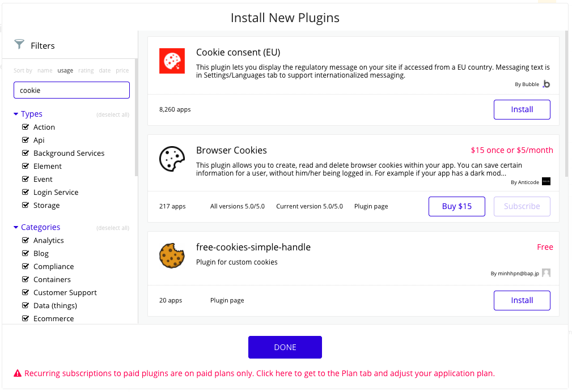
Task: Sort plugins by price
Action: (x=122, y=71)
